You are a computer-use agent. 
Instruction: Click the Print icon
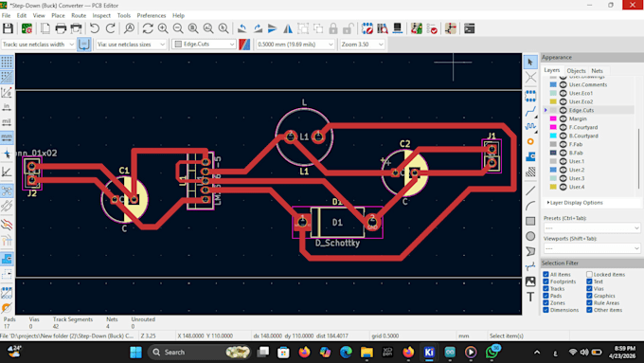(x=61, y=28)
